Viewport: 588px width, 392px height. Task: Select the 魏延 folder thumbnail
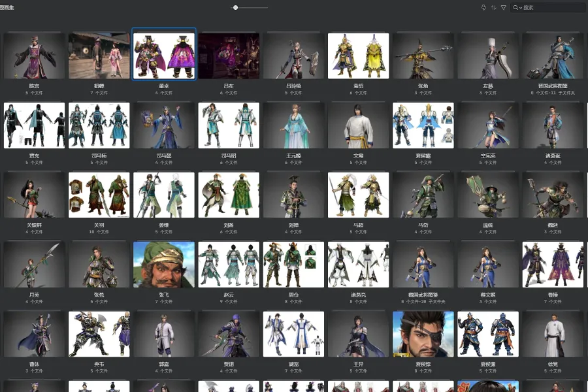click(553, 195)
